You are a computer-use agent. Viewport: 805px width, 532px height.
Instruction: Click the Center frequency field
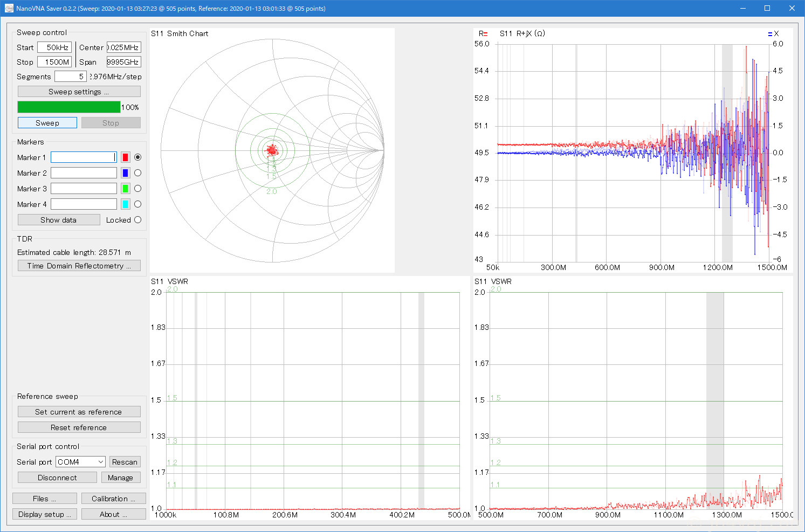click(124, 47)
